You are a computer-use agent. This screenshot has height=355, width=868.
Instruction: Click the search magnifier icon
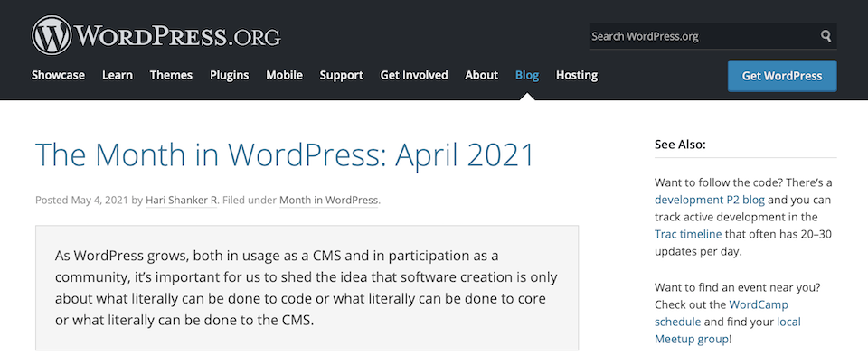pyautogui.click(x=826, y=36)
